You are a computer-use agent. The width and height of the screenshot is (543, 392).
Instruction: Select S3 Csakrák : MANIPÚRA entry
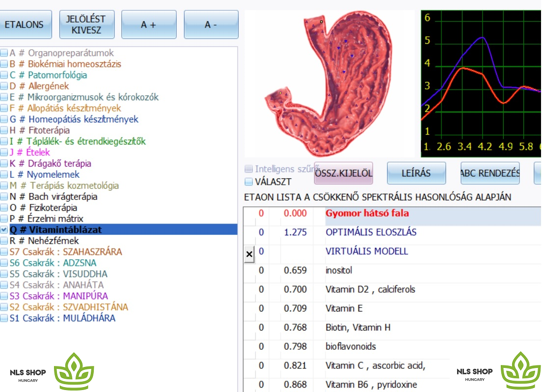pyautogui.click(x=59, y=296)
